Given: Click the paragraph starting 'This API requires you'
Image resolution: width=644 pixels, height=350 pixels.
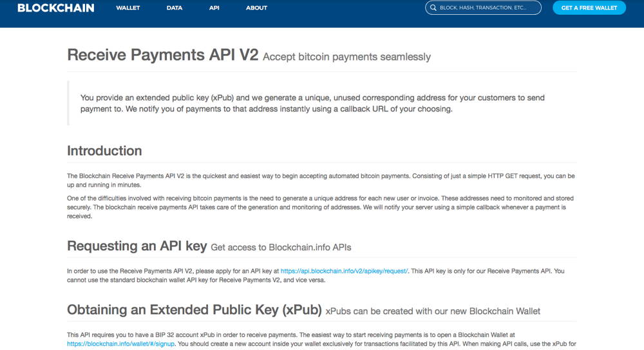Looking at the screenshot, I should click(321, 339).
